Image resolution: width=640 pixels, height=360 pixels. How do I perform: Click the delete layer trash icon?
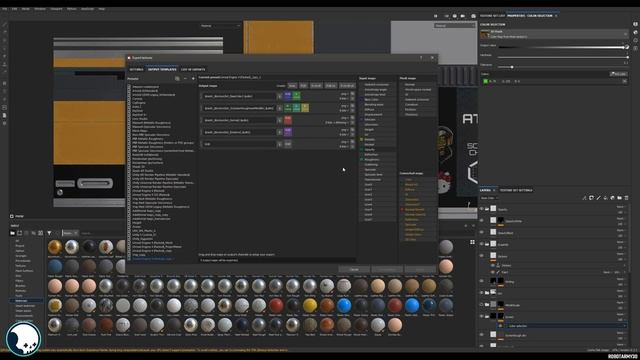tap(626, 198)
